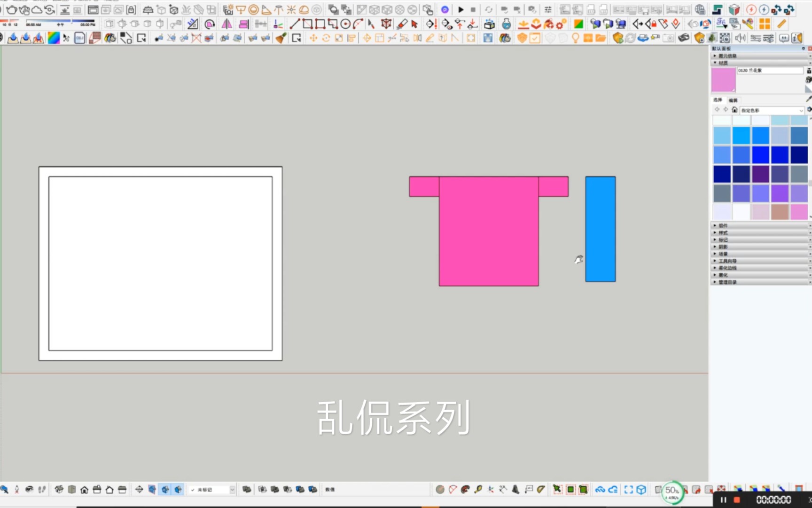Pick the pure blue swatch in third row
The image size is (812, 508).
pos(760,155)
